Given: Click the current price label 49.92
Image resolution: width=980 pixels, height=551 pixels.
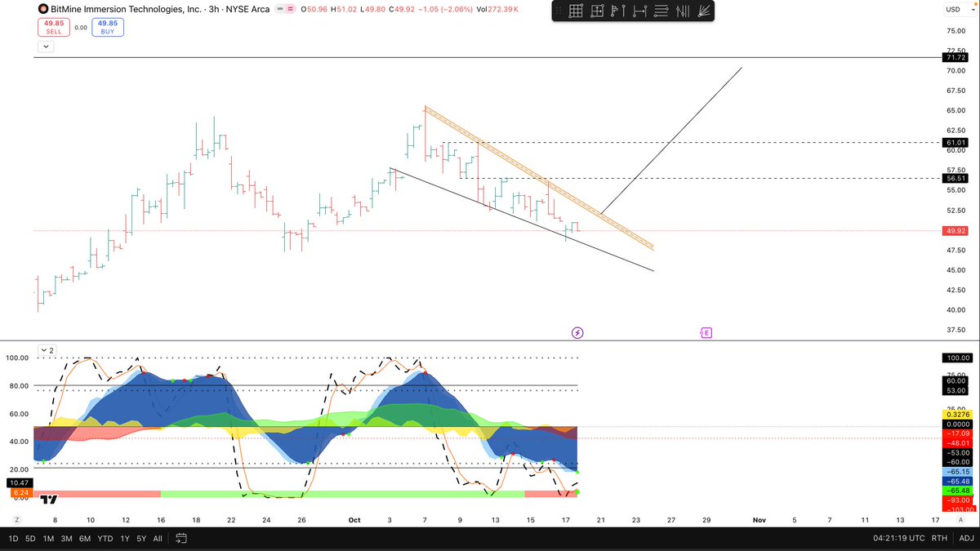Looking at the screenshot, I should pyautogui.click(x=955, y=231).
